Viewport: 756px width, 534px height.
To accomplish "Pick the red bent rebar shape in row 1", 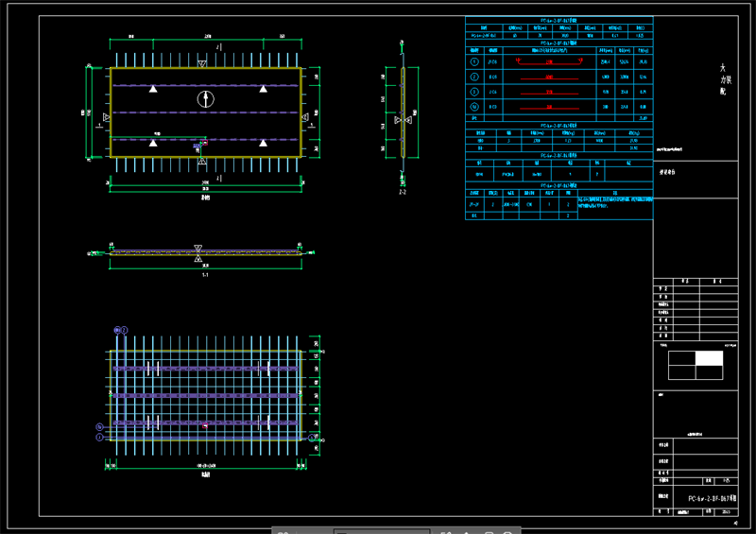I will coord(549,61).
